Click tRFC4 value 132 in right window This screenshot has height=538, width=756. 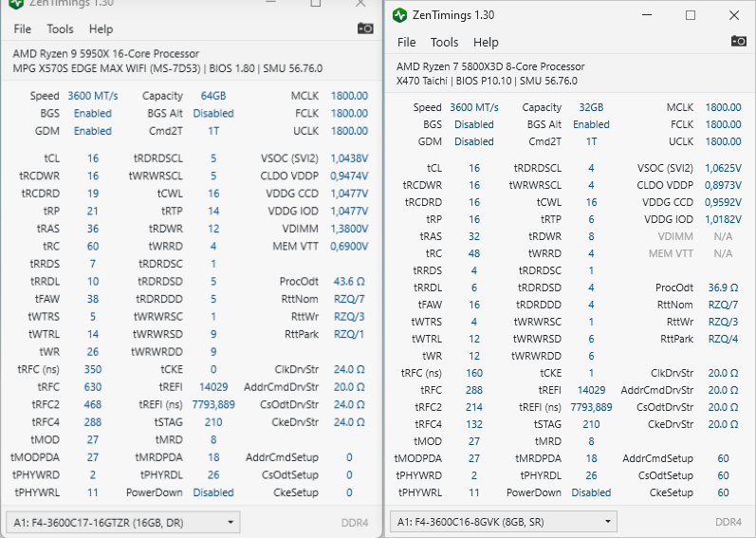coord(474,424)
